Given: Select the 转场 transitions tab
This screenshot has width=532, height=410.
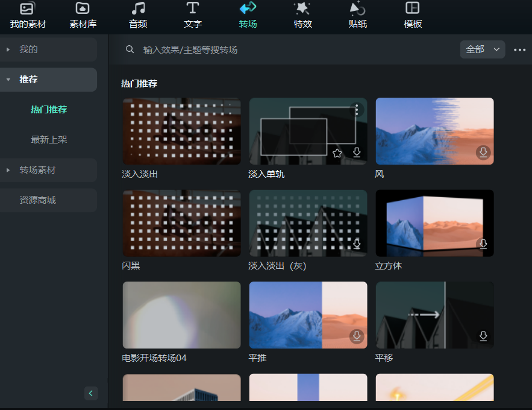Looking at the screenshot, I should pyautogui.click(x=248, y=16).
